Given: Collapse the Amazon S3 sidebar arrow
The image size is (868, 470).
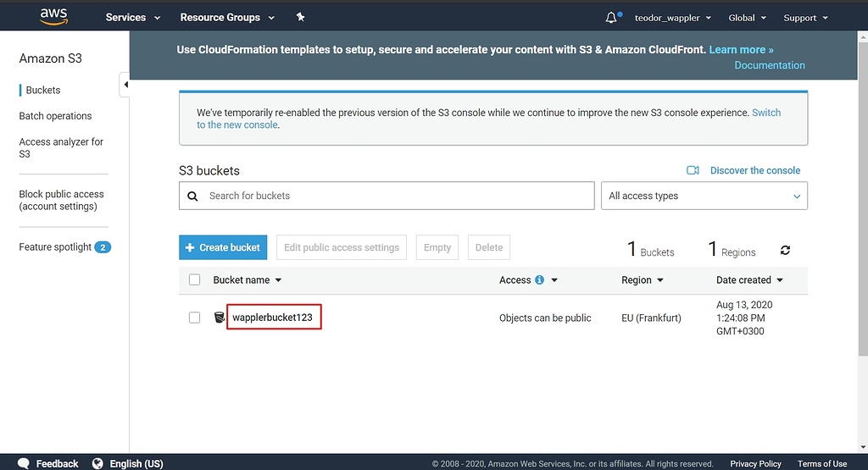Looking at the screenshot, I should [125, 85].
